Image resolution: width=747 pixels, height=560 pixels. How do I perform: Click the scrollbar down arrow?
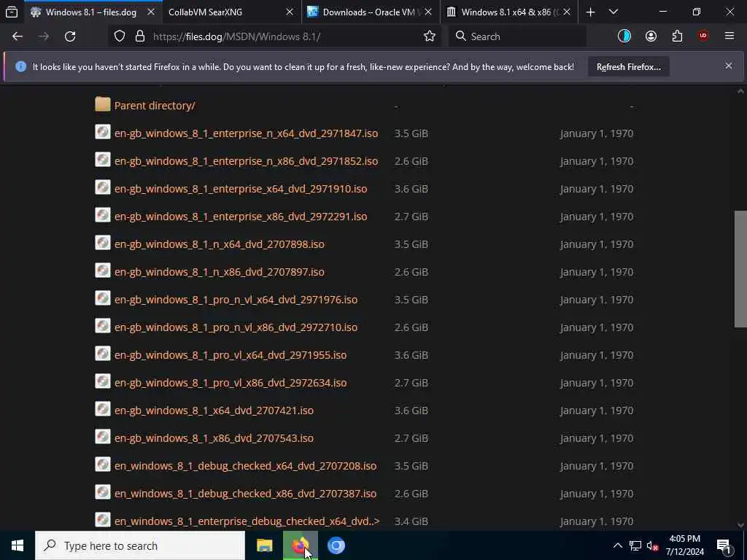pyautogui.click(x=740, y=525)
